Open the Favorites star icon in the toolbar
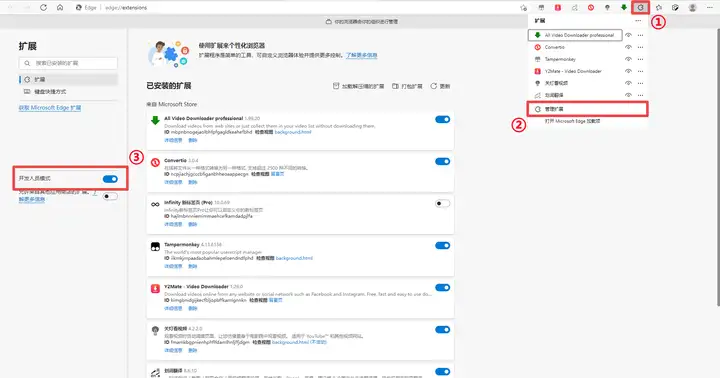Screen dimensions: 720x378 (659, 7)
